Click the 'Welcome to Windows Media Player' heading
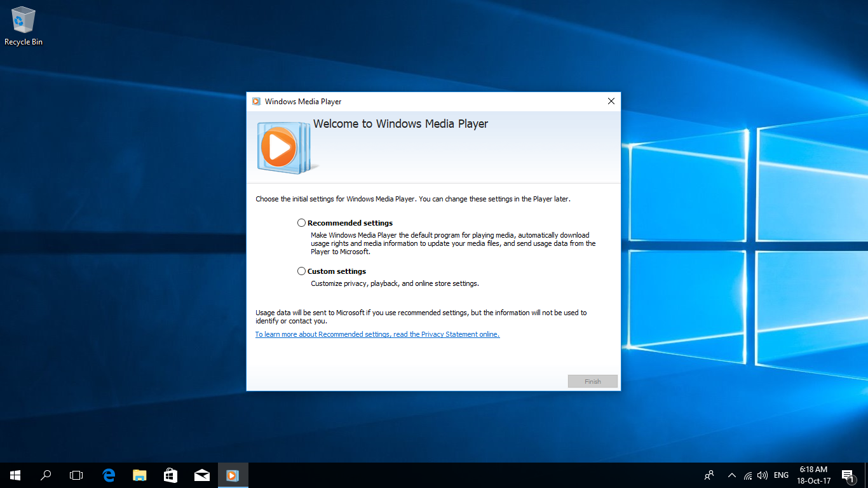This screenshot has height=488, width=868. pyautogui.click(x=400, y=124)
